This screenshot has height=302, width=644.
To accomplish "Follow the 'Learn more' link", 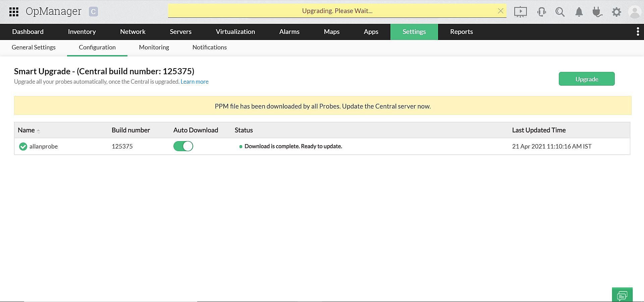I will point(195,82).
